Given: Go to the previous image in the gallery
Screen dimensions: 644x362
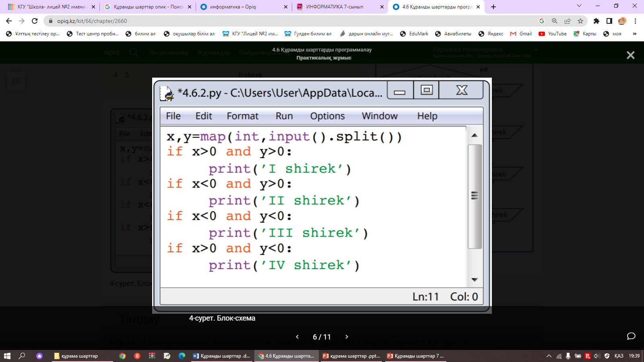Looking at the screenshot, I should point(297,337).
